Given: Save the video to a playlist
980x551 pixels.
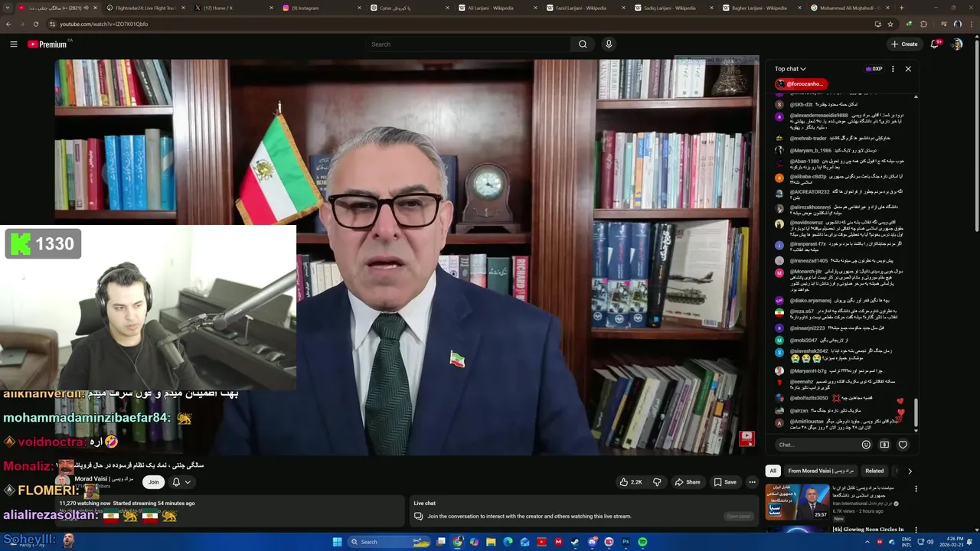Looking at the screenshot, I should (725, 482).
